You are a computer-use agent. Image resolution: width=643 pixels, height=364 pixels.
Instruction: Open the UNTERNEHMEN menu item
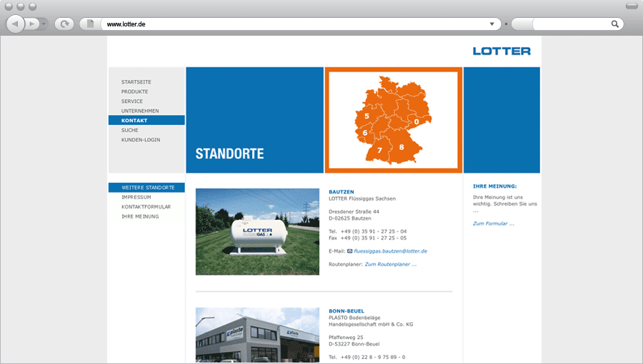(140, 111)
